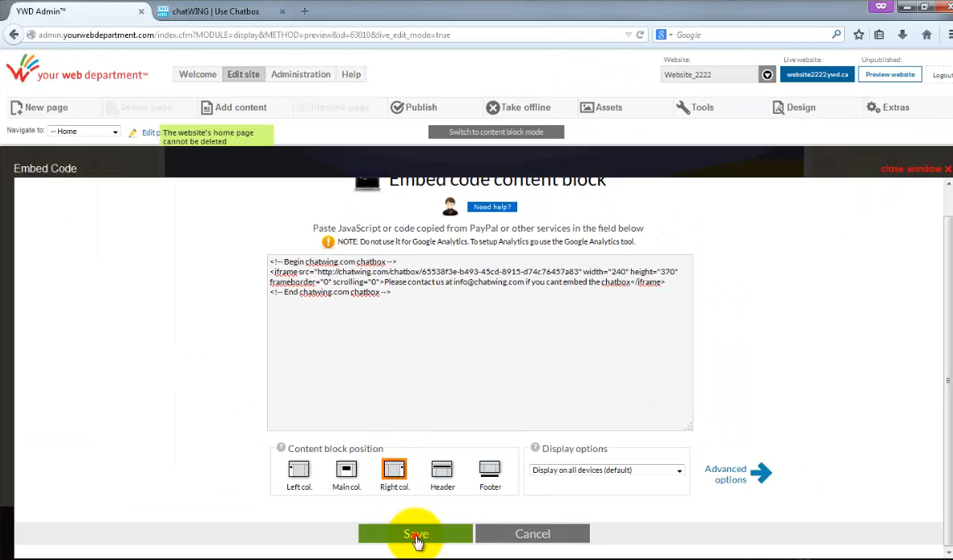Switch to chatWING Use Chatbox tab
Screen dimensions: 953x560
[x=221, y=11]
